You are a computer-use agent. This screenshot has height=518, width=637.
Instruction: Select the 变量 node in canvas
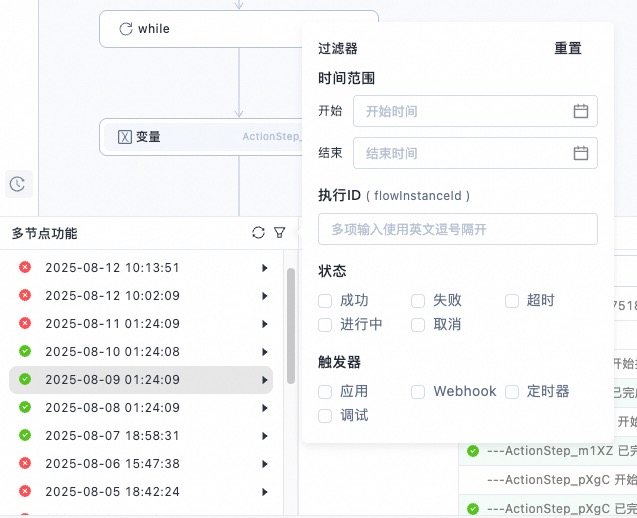click(x=201, y=137)
